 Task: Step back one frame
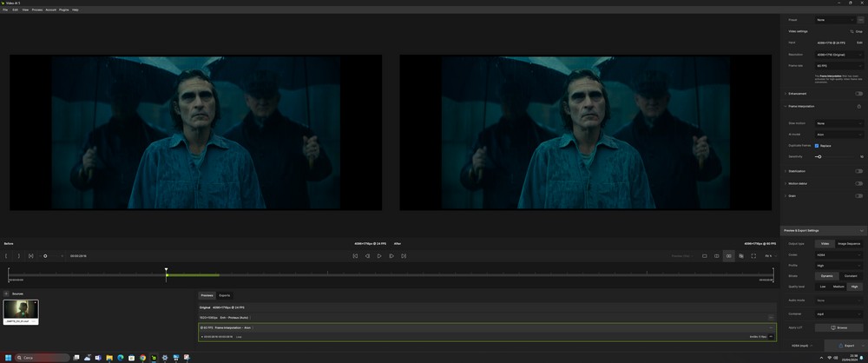pos(367,256)
